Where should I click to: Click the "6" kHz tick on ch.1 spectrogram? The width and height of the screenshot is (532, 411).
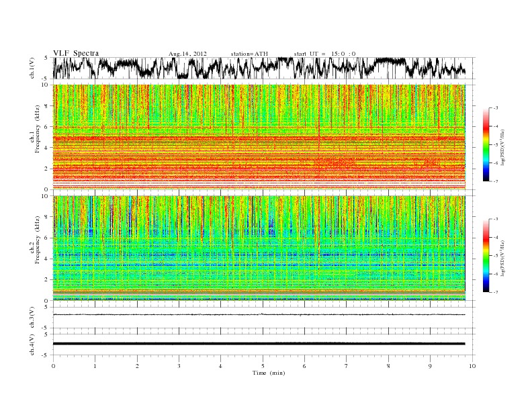click(x=47, y=127)
